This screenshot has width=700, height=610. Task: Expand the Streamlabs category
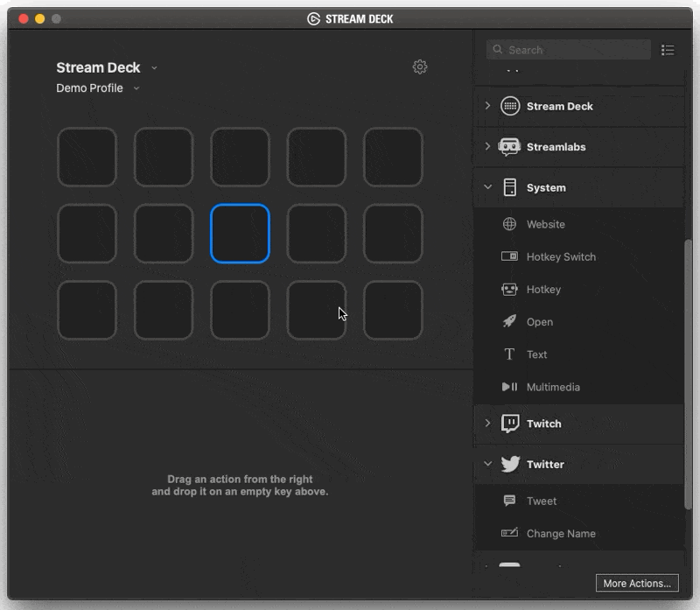pos(487,147)
